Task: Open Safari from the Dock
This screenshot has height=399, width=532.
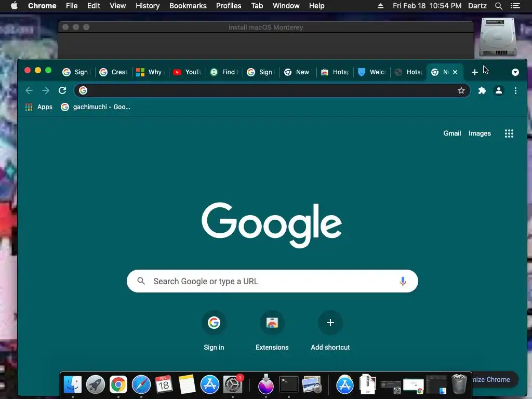Action: pyautogui.click(x=141, y=384)
